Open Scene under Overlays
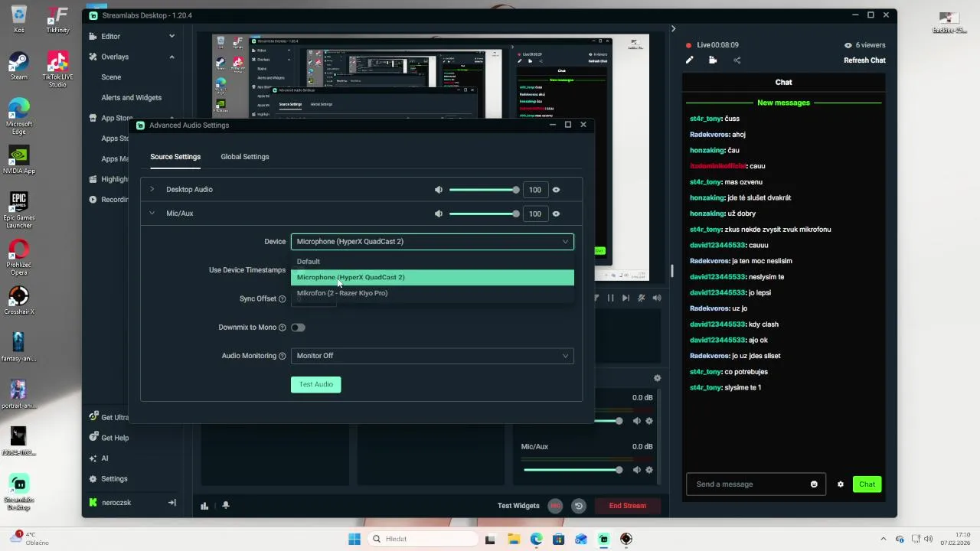 point(111,77)
